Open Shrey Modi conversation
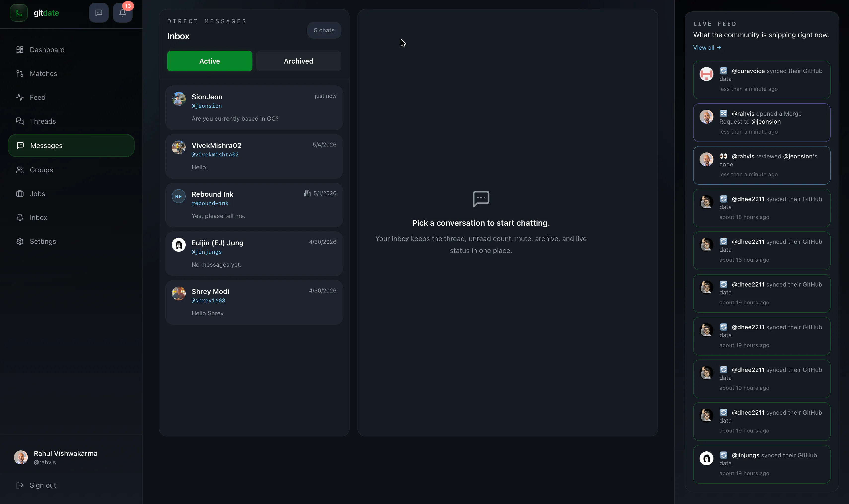The image size is (849, 504). pos(254,302)
